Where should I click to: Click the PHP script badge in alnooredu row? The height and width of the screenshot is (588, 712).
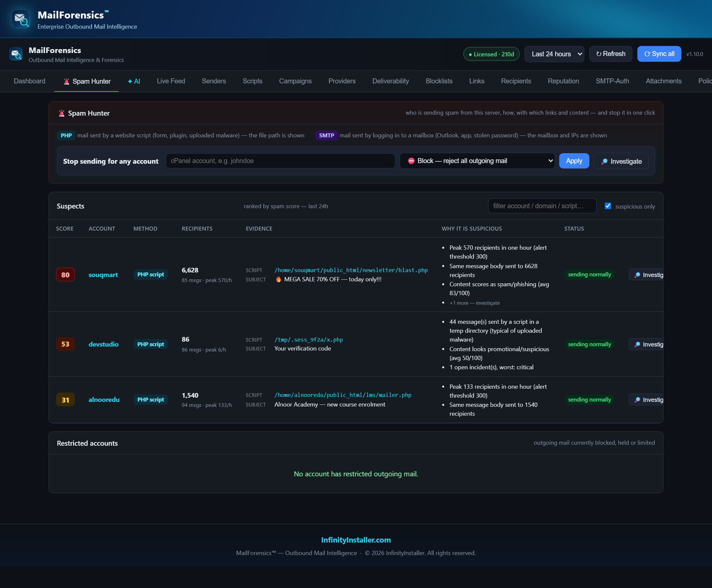coord(150,400)
